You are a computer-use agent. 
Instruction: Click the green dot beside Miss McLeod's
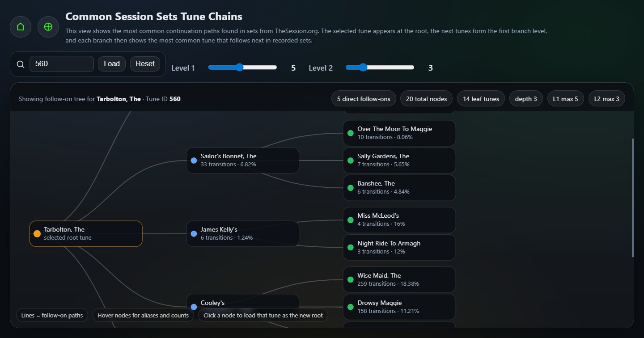pos(350,220)
